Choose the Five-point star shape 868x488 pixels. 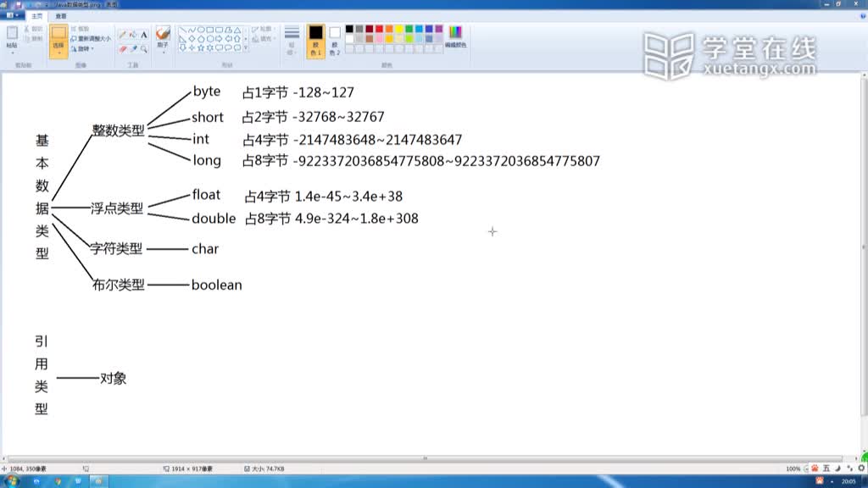point(201,48)
